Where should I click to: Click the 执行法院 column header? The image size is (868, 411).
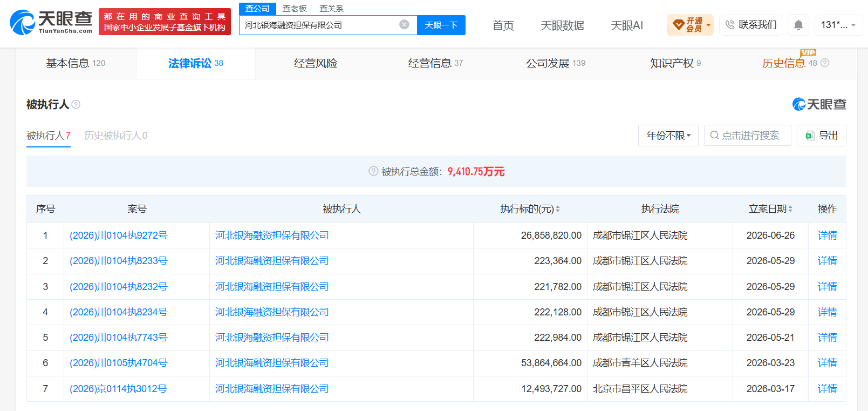pos(660,209)
